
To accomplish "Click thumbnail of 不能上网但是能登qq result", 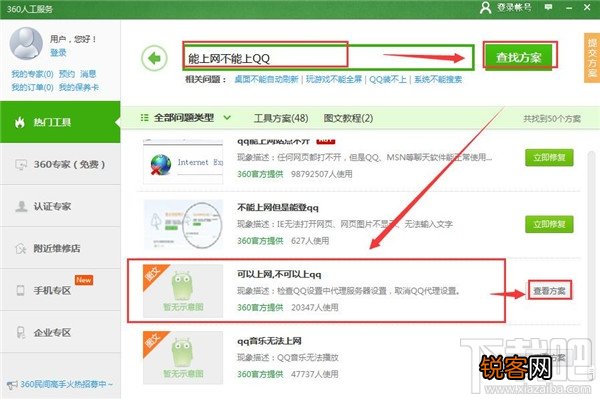I will pos(183,225).
